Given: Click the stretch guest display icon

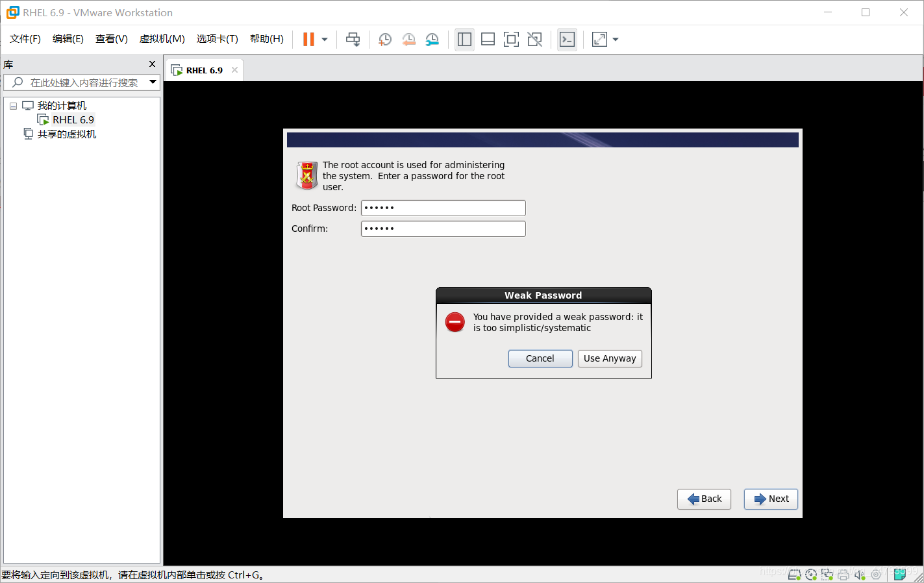Looking at the screenshot, I should [599, 40].
